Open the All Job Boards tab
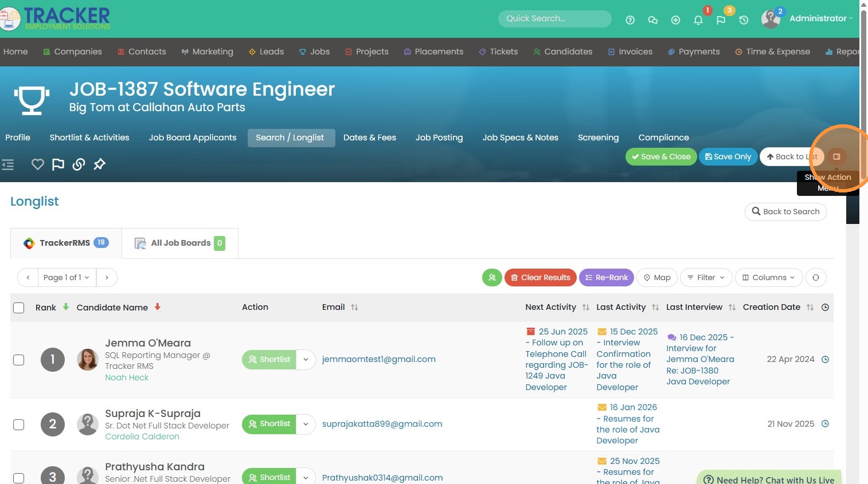 [180, 243]
